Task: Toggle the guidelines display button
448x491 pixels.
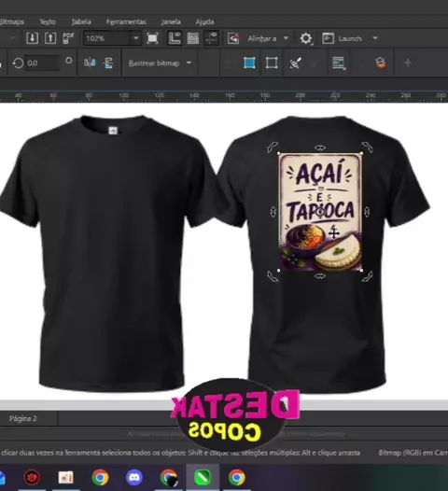Action: (211, 38)
